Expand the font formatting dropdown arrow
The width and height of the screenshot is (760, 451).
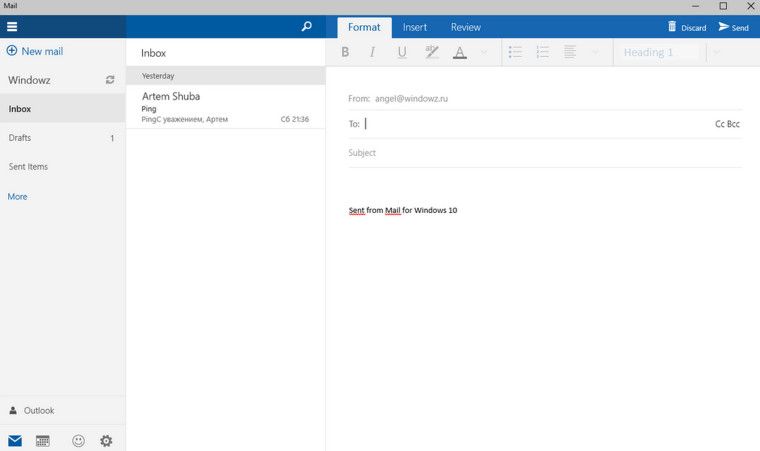click(485, 52)
